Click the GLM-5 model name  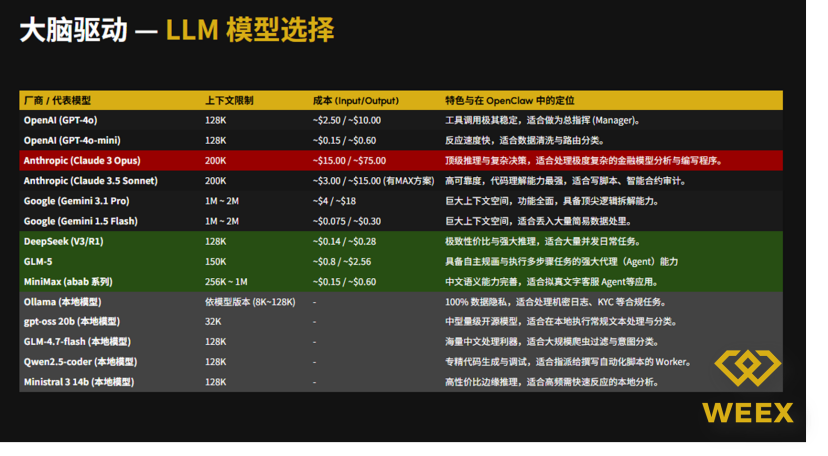39,261
